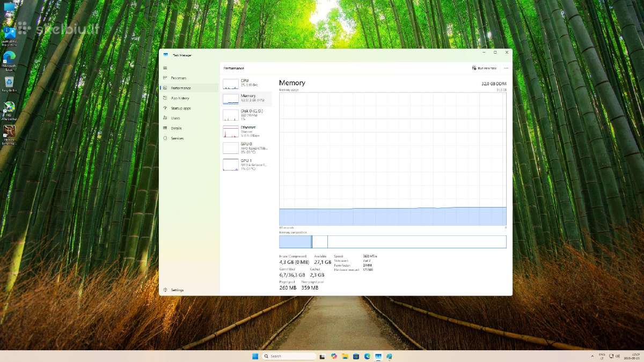
Task: Click the Details list icon
Action: click(165, 128)
